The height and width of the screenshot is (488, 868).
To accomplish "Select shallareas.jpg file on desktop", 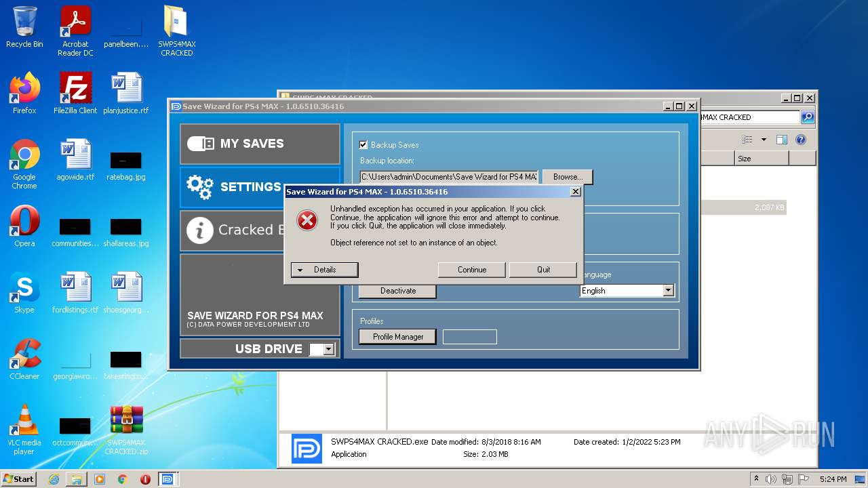I will (126, 232).
